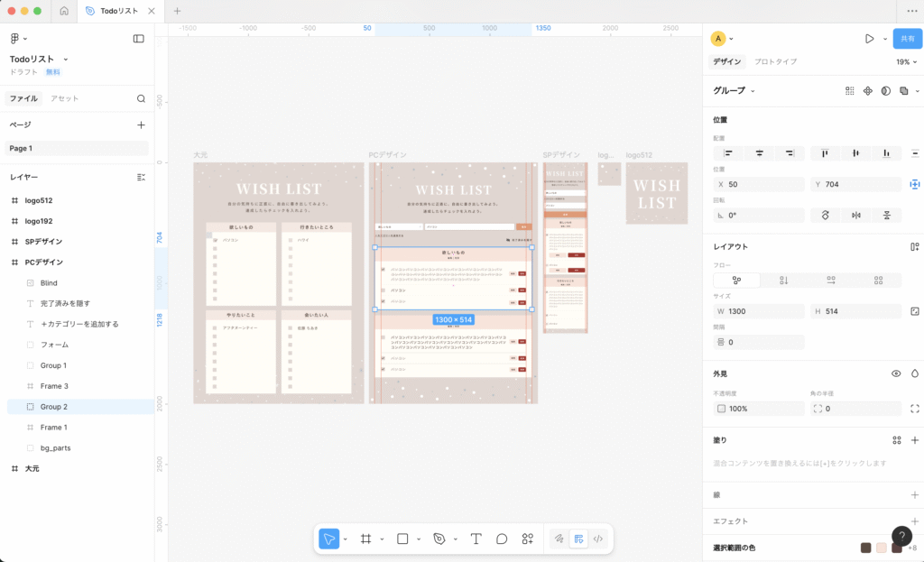Flip the selection horizontally
Viewport: 924px width, 562px height.
click(x=855, y=216)
